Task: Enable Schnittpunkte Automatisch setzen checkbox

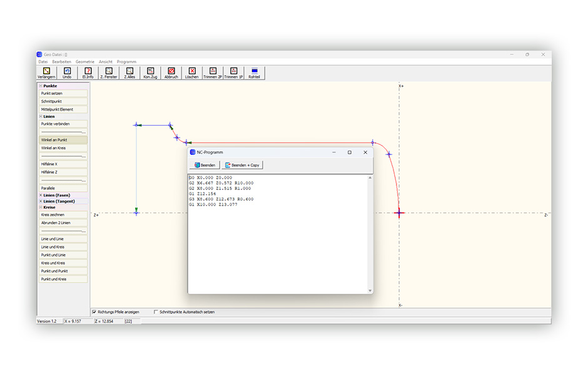Action: point(156,312)
